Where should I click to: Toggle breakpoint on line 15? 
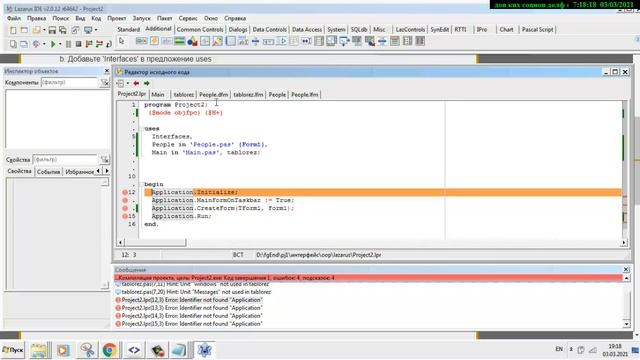click(x=125, y=216)
